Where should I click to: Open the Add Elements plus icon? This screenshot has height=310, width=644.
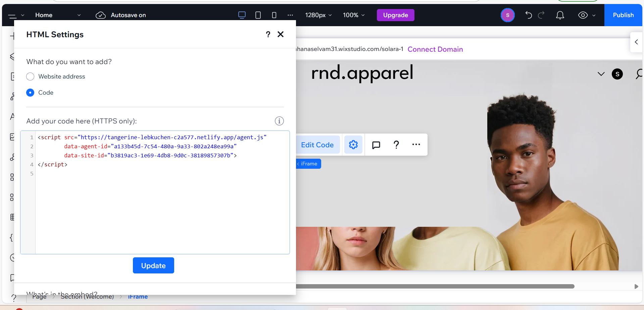(x=12, y=36)
